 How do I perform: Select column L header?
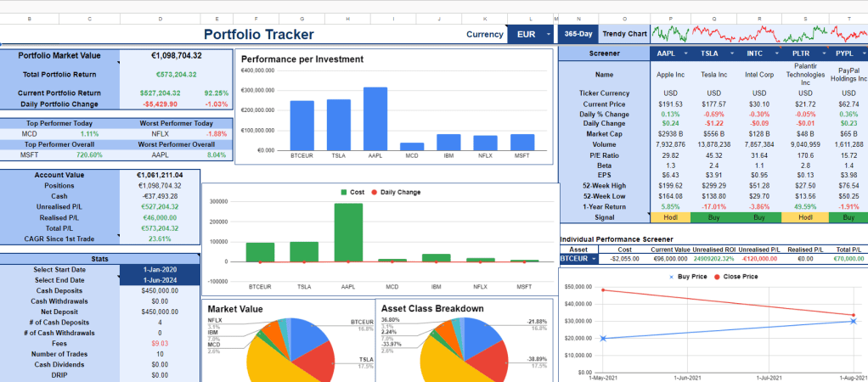point(531,18)
